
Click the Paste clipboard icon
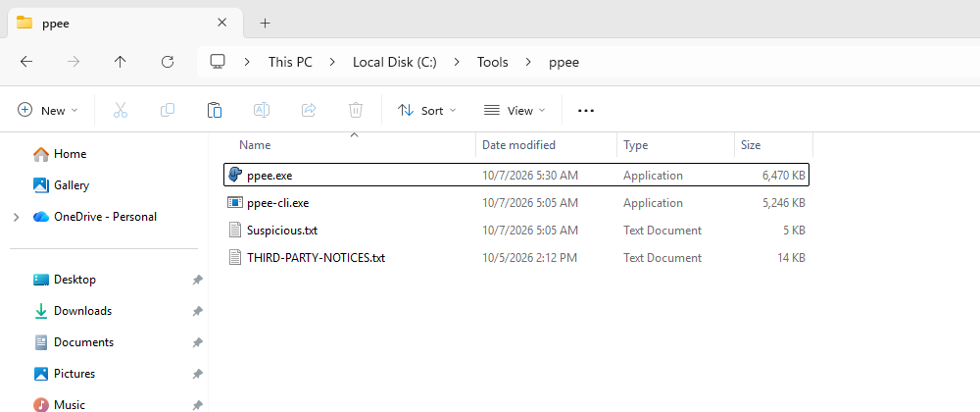tap(215, 110)
